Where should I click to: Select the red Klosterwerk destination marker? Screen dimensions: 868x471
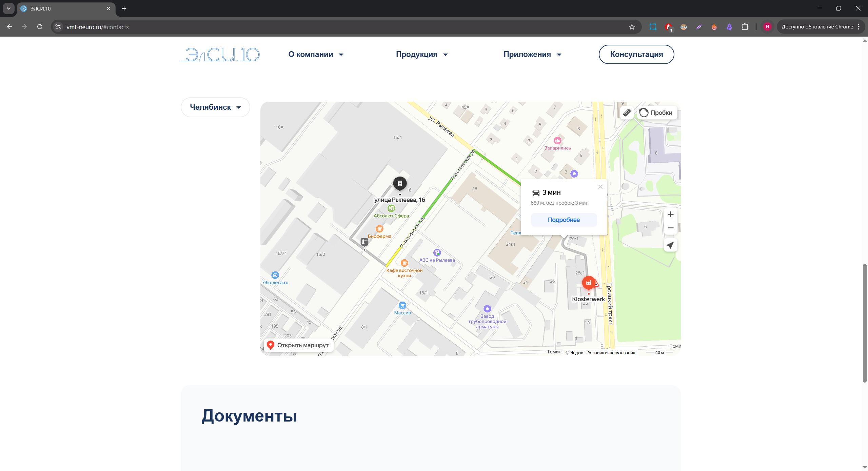589,283
